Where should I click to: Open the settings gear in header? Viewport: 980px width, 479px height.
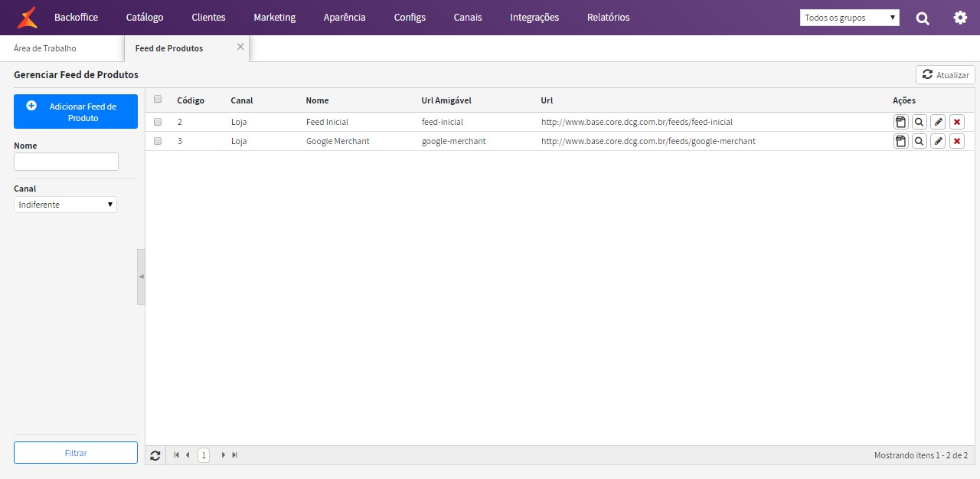pyautogui.click(x=960, y=18)
